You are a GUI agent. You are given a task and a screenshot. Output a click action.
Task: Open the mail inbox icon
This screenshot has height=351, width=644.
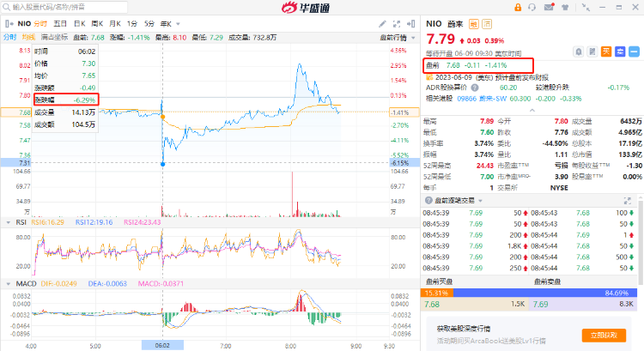click(x=550, y=7)
